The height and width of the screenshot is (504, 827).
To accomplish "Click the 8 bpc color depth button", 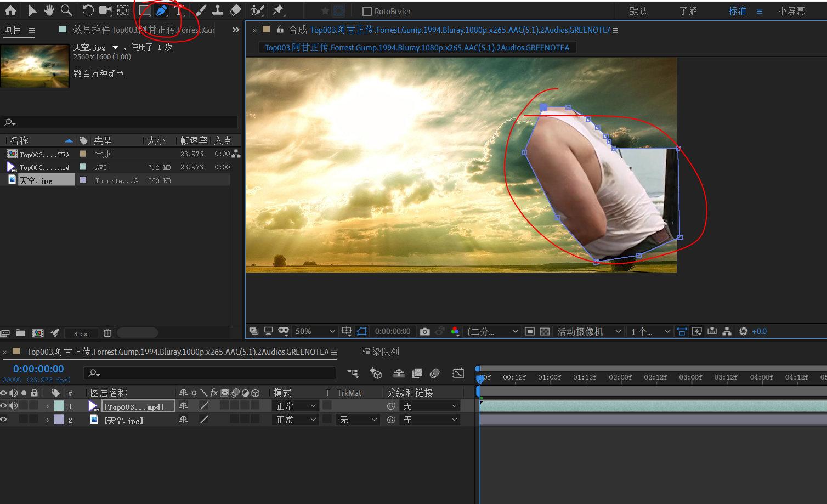I will [x=81, y=333].
